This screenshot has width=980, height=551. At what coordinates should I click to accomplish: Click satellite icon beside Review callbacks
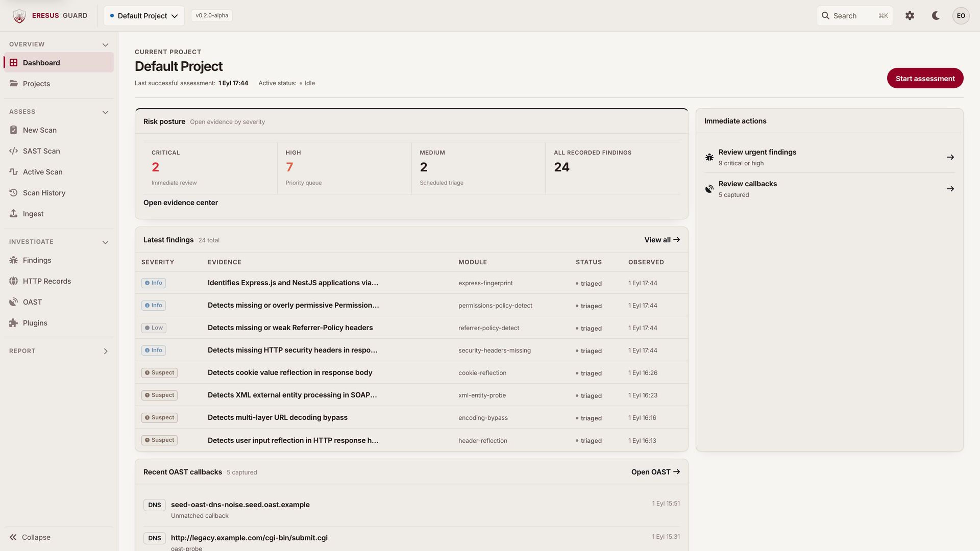tap(709, 189)
